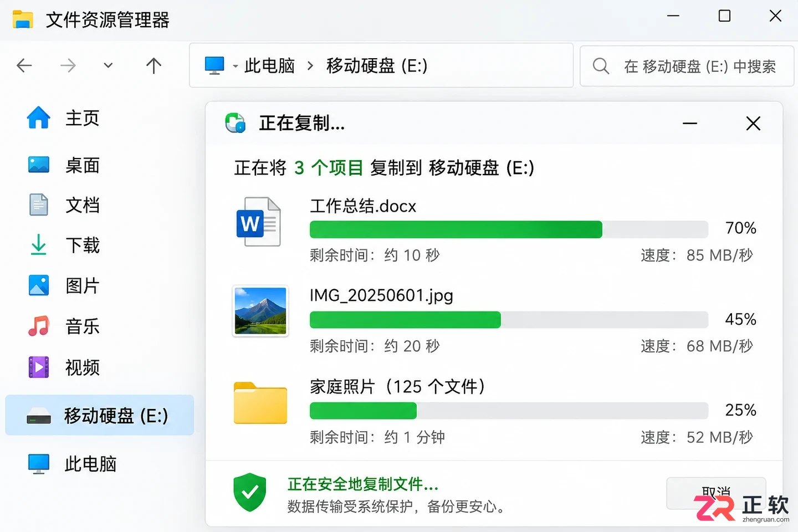Click the 此电脑 monitor icon in address bar

pos(214,65)
